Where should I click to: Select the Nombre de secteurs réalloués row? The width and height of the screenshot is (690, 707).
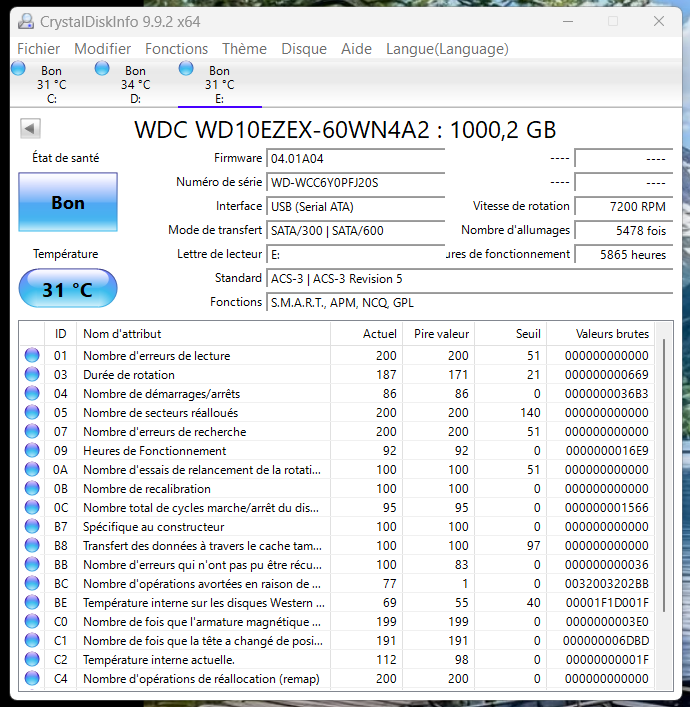[336, 412]
